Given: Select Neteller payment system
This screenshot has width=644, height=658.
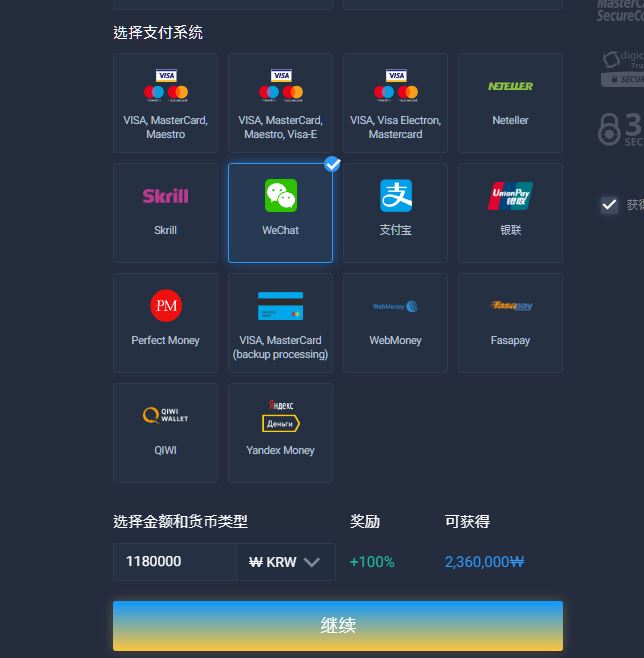Looking at the screenshot, I should tap(510, 103).
